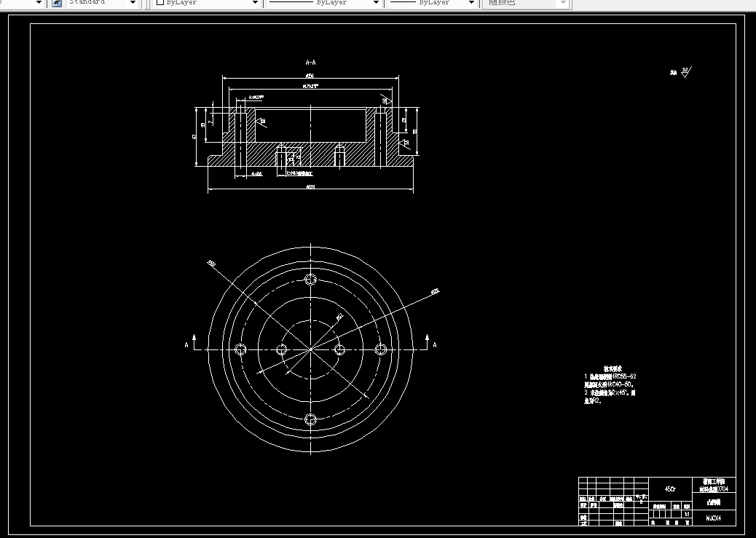Image resolution: width=756 pixels, height=538 pixels.
Task: Select the NJCX4 drawing number text
Action: pyautogui.click(x=714, y=518)
